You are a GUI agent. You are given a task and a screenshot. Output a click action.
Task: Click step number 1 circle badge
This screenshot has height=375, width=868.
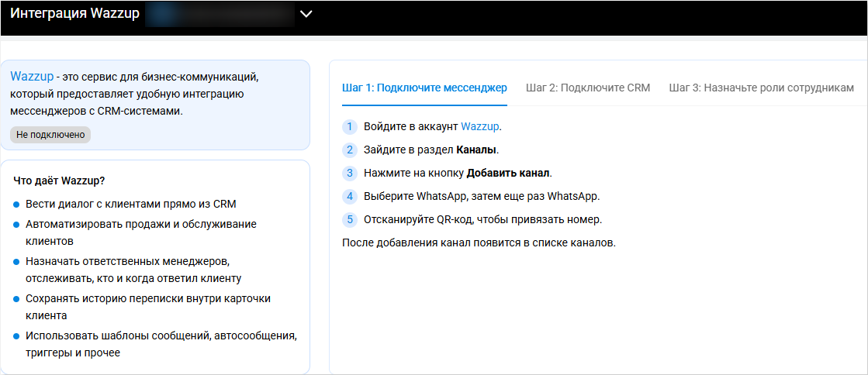point(350,126)
